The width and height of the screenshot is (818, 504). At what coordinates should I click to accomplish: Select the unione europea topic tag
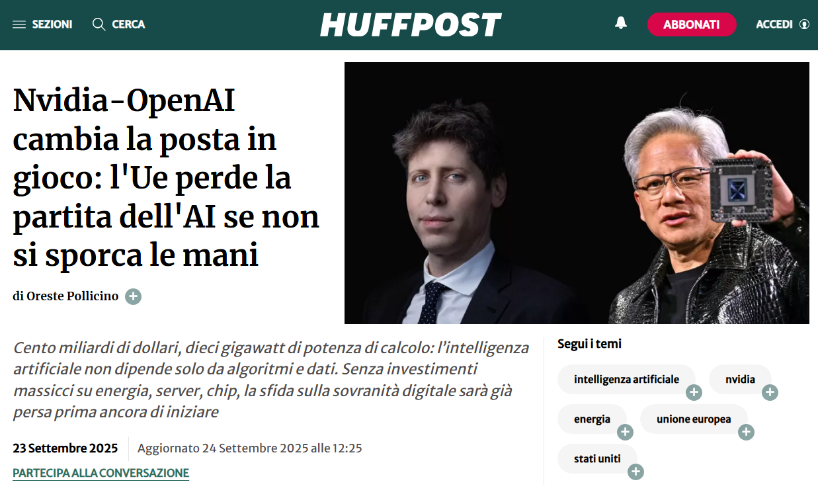pos(694,419)
